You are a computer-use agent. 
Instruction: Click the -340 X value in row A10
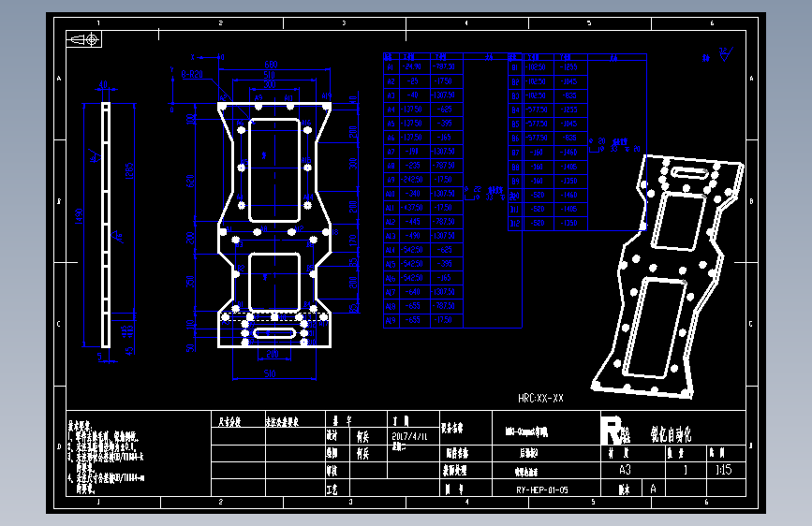413,193
